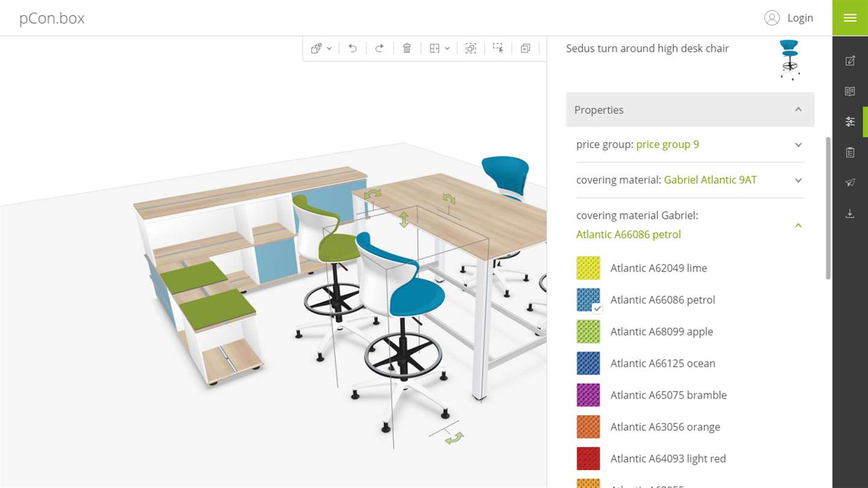The height and width of the screenshot is (488, 868).
Task: Click the user account avatar icon
Action: (772, 18)
